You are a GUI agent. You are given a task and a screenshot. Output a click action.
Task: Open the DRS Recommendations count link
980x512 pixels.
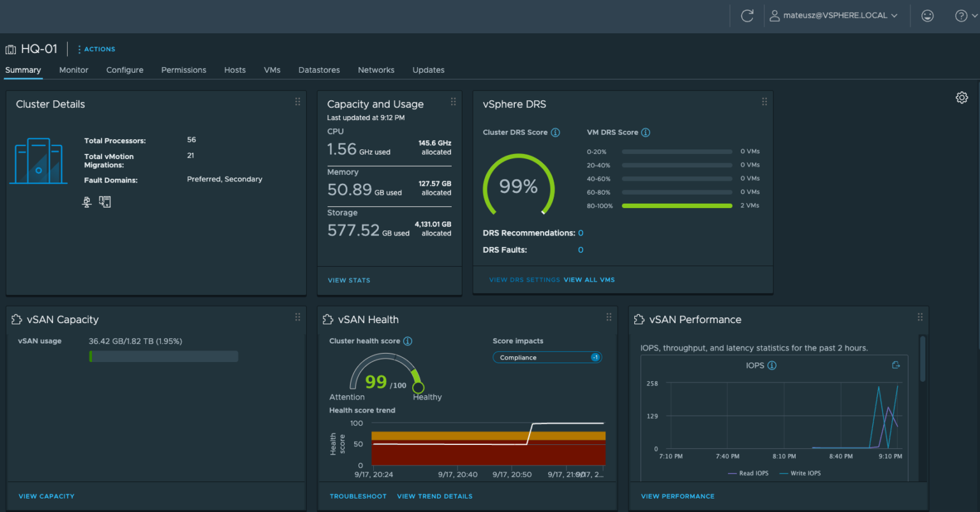pos(581,233)
